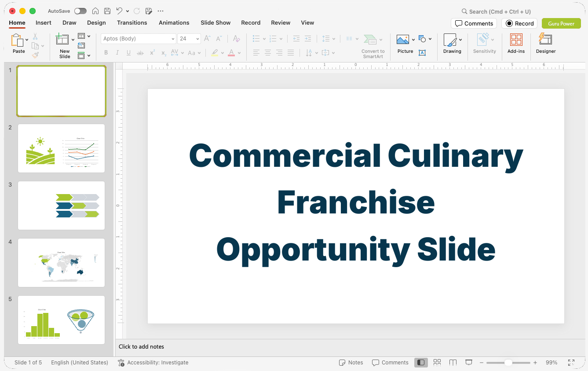Justify the text alignment
This screenshot has height=371, width=588.
(x=291, y=53)
